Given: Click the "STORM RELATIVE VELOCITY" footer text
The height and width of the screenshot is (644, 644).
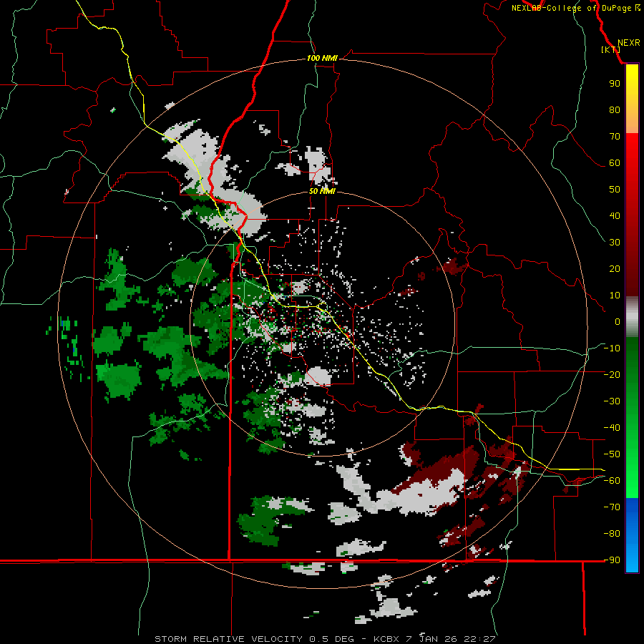Looking at the screenshot, I should (228, 639).
